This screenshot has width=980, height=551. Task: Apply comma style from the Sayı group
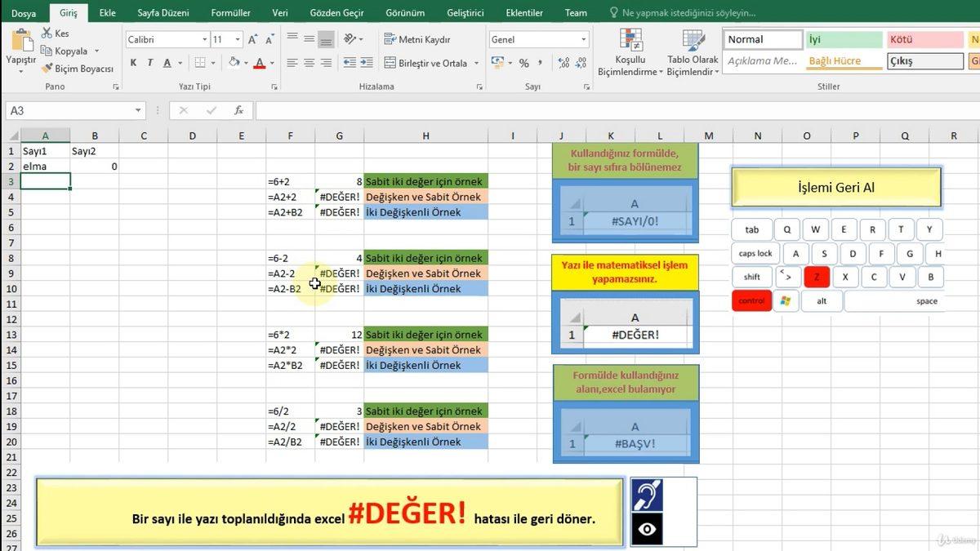click(x=537, y=62)
